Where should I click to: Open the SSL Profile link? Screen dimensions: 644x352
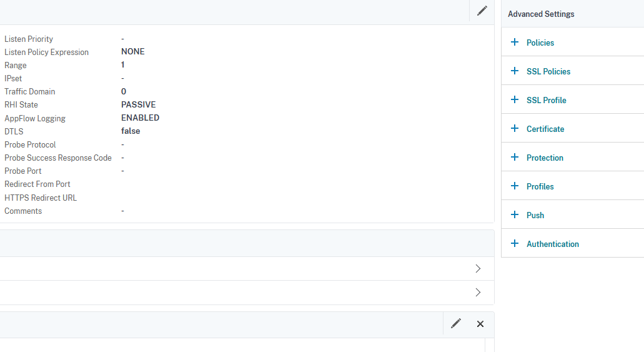(547, 100)
